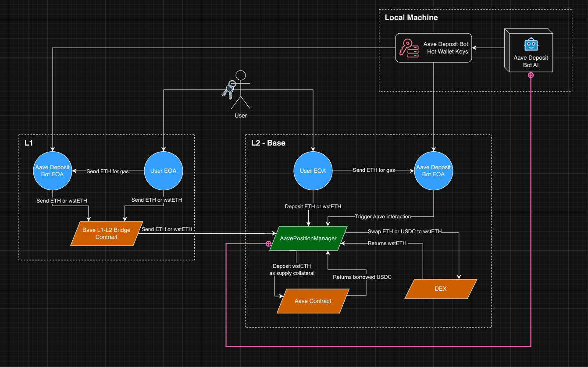This screenshot has width=588, height=367.
Task: Select the User stick figure
Action: click(x=241, y=89)
